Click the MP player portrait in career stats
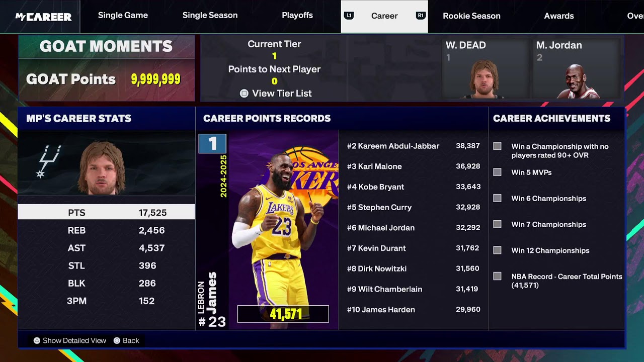Image resolution: width=644 pixels, height=362 pixels. pyautogui.click(x=103, y=168)
